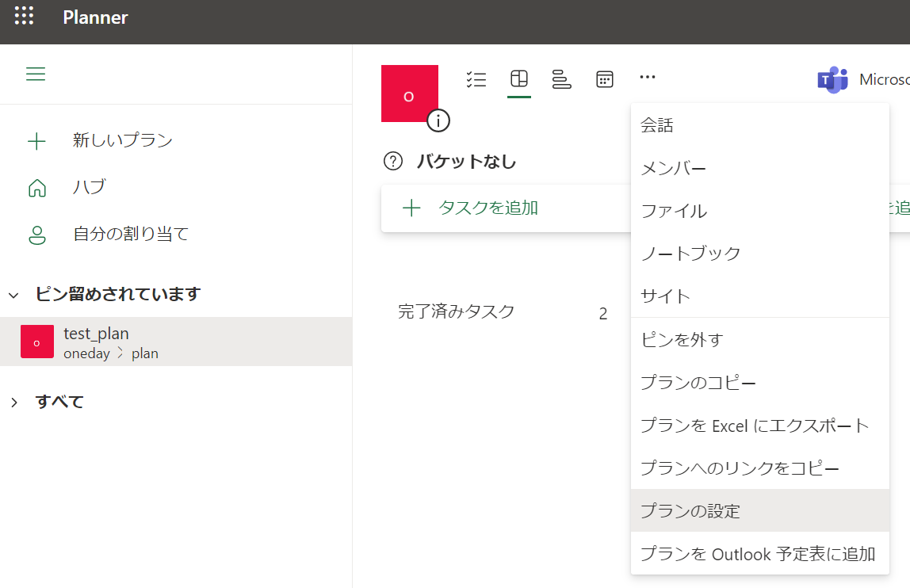910x588 pixels.
Task: Click the person icon for my assignments
Action: [37, 235]
